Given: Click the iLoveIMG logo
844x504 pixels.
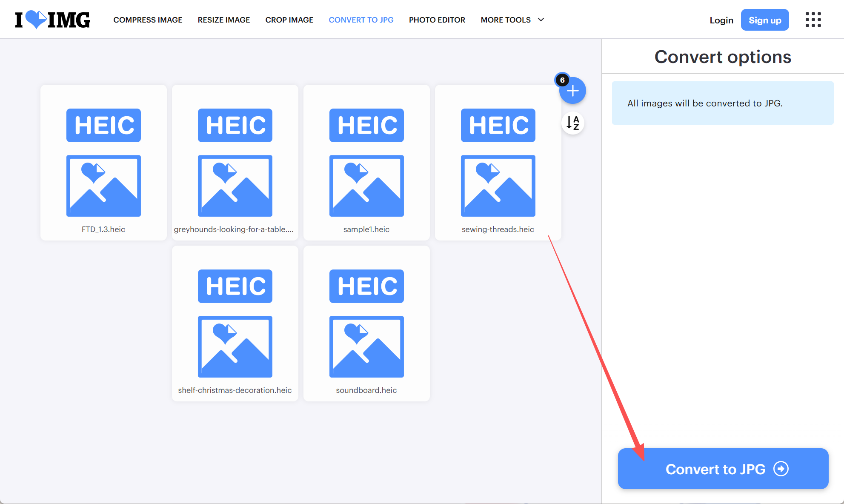Looking at the screenshot, I should (53, 20).
